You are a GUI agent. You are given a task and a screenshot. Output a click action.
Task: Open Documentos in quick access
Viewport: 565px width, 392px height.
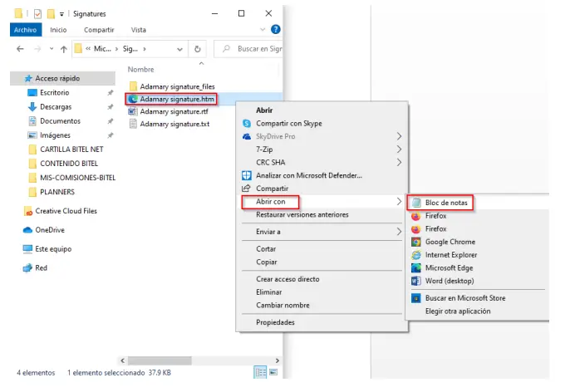click(x=60, y=121)
